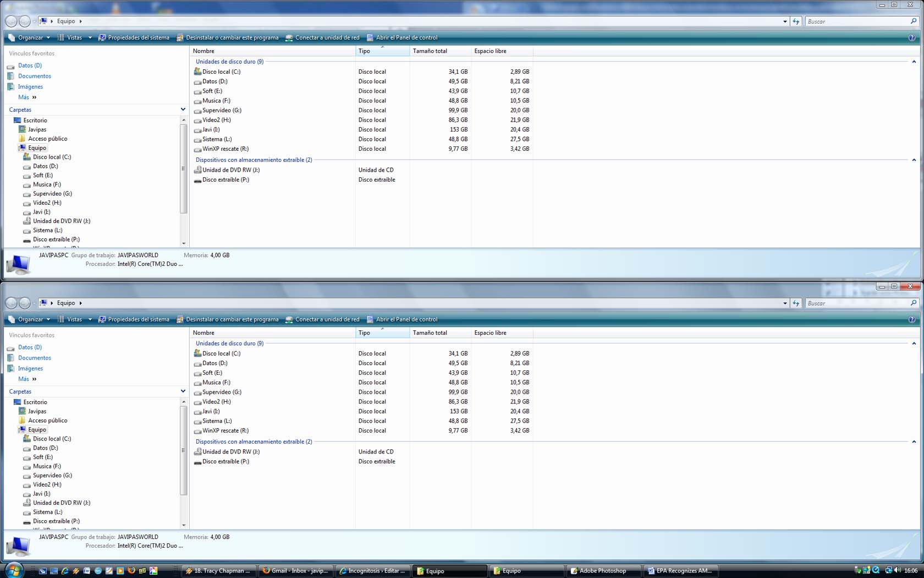Expand the address bar history dropdown in the top window

click(x=785, y=21)
